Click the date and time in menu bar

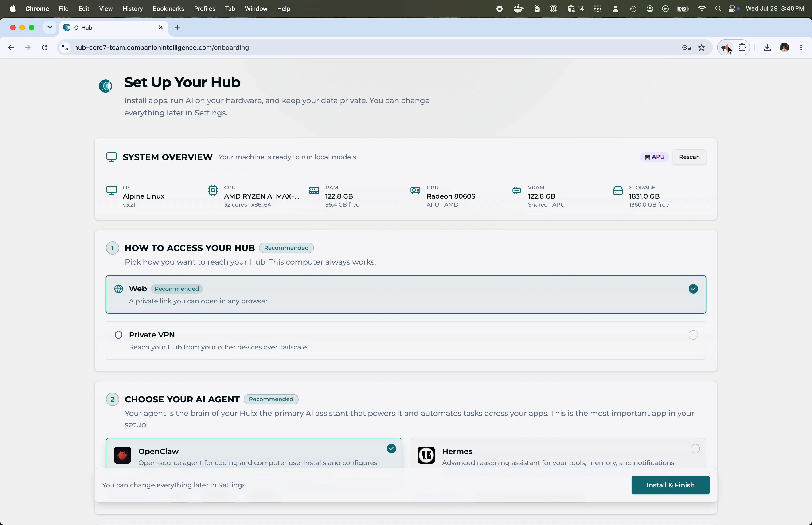tap(775, 9)
